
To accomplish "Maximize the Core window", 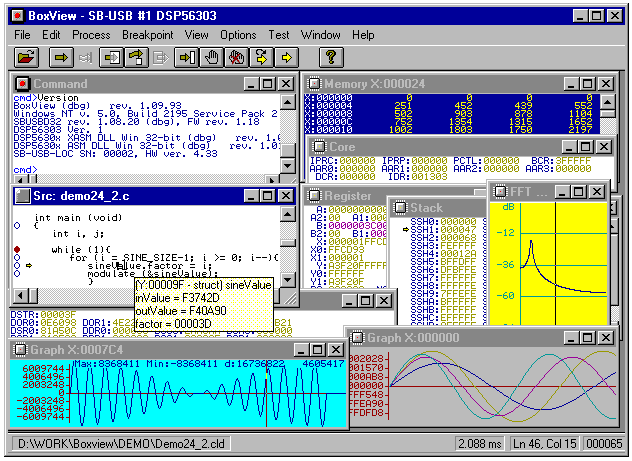I will coord(586,147).
